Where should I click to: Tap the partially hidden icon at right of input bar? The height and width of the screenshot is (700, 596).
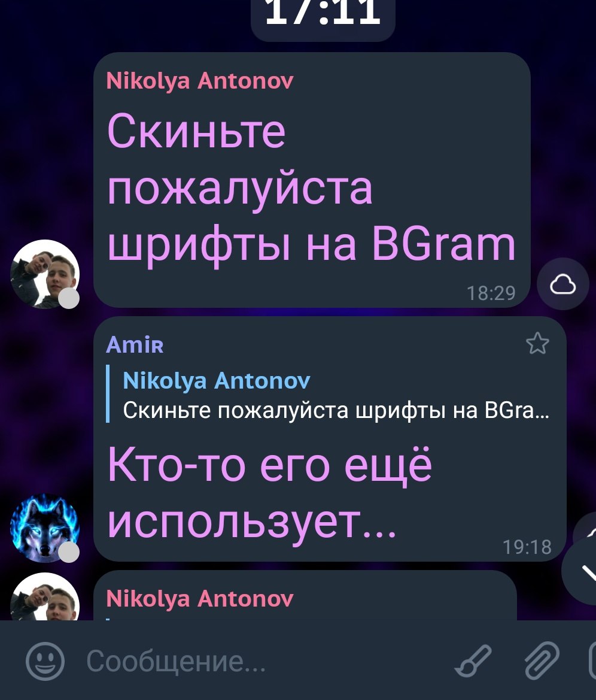[592, 661]
